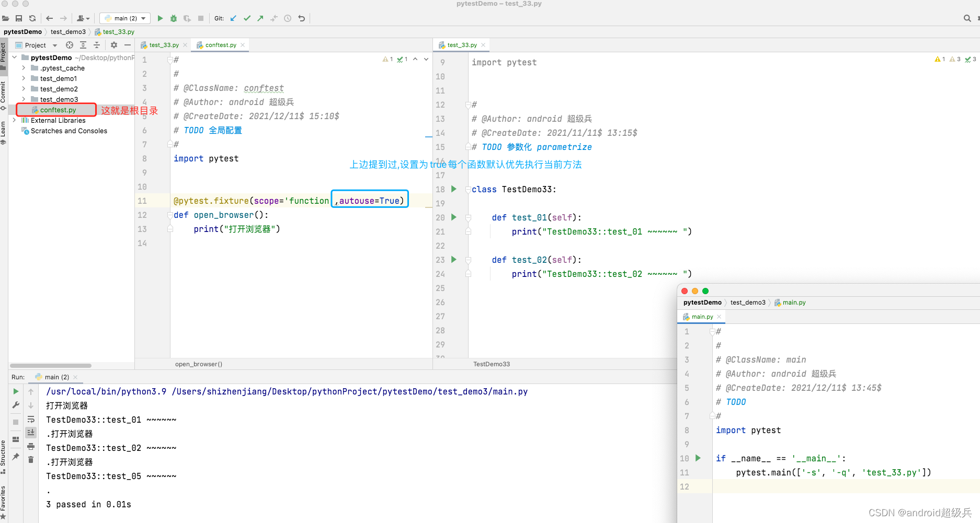Open the Project view selector dropdown

pyautogui.click(x=37, y=45)
